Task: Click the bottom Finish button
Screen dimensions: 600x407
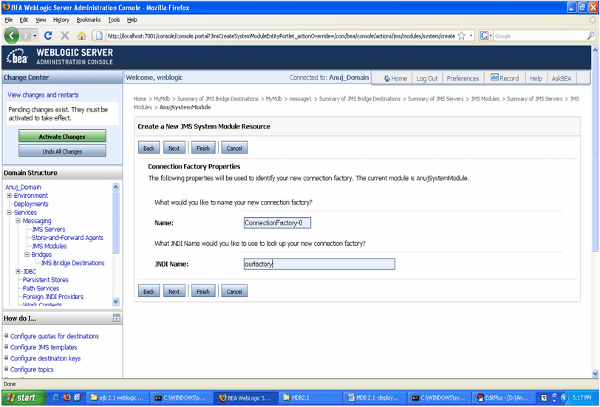Action: click(x=203, y=291)
